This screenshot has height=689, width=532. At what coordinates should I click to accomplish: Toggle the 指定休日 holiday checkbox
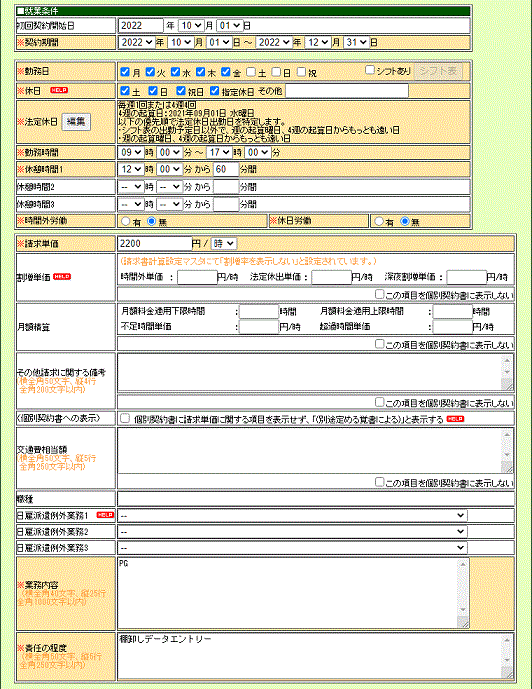[x=214, y=91]
